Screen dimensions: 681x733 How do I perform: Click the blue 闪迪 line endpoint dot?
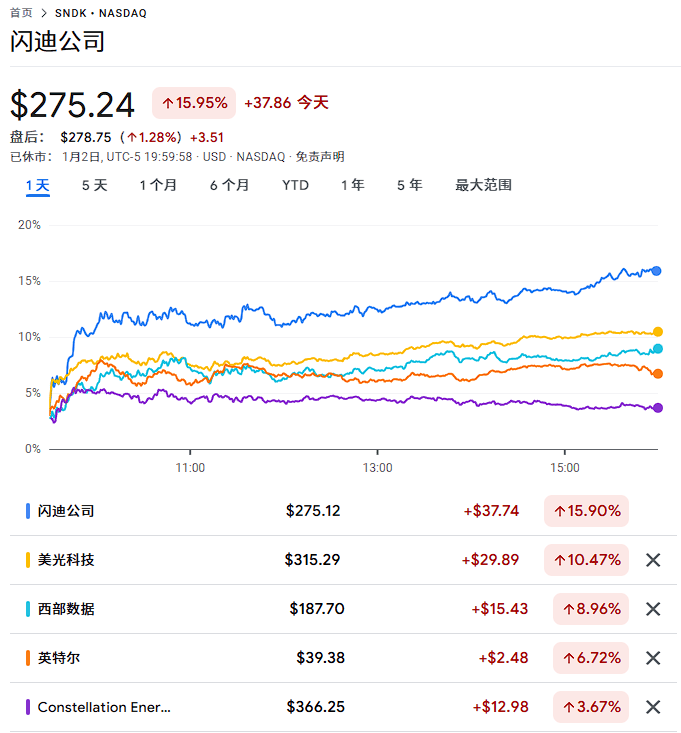pos(657,270)
